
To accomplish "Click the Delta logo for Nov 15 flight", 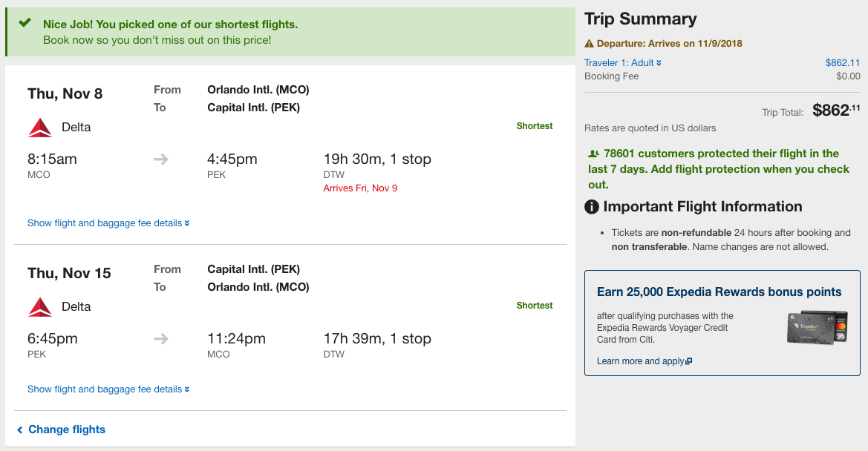I will (x=40, y=307).
